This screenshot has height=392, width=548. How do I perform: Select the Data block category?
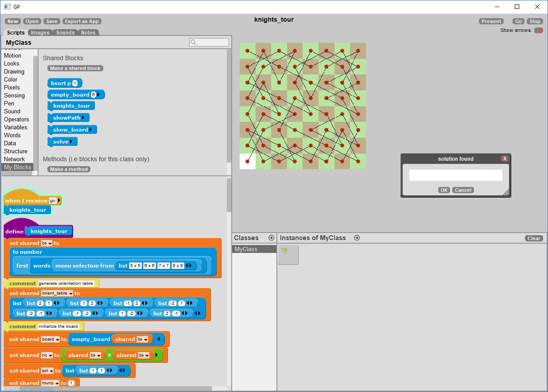pos(10,143)
